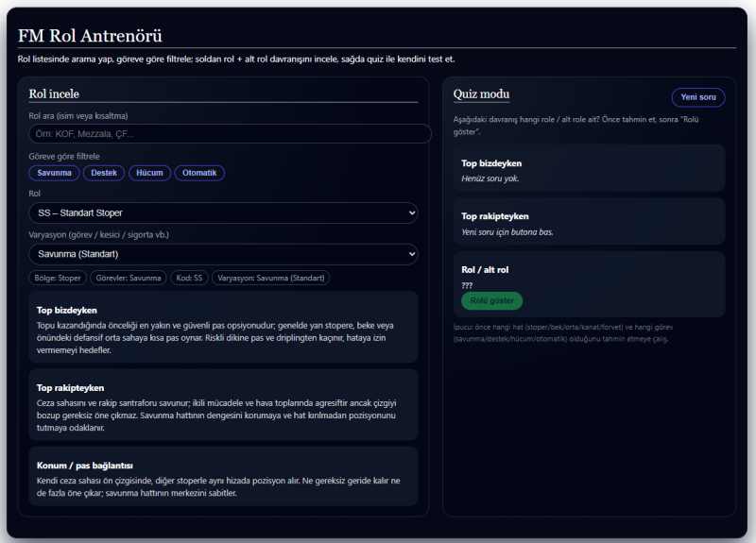This screenshot has height=543, width=756.
Task: Click the 'Rol ara' search field
Action: point(230,134)
